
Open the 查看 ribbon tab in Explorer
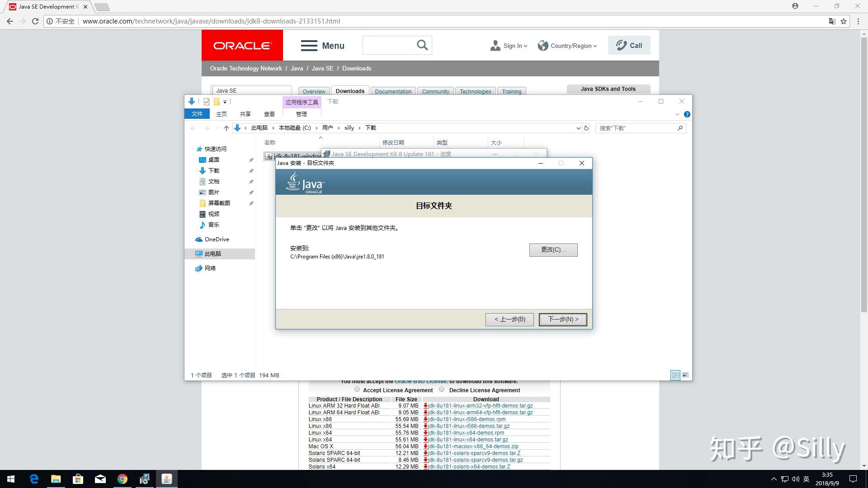tap(269, 114)
